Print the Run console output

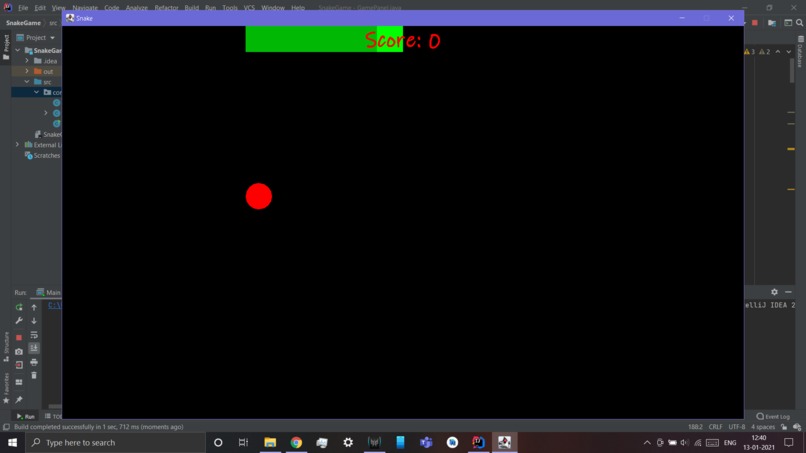coord(34,363)
